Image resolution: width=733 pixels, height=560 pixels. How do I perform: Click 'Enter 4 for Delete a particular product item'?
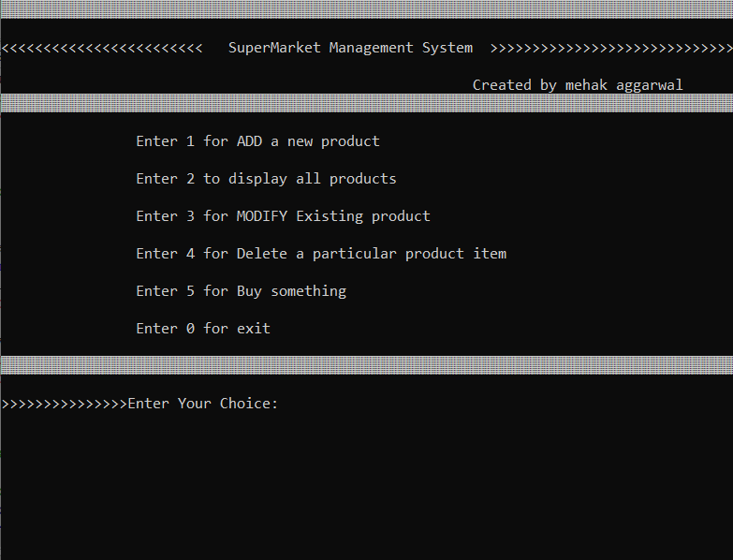pyautogui.click(x=321, y=254)
